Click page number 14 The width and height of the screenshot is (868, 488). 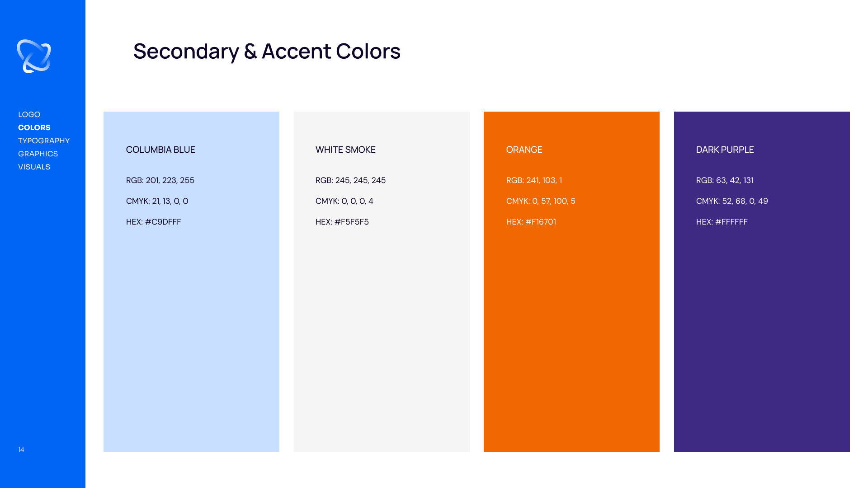point(21,449)
